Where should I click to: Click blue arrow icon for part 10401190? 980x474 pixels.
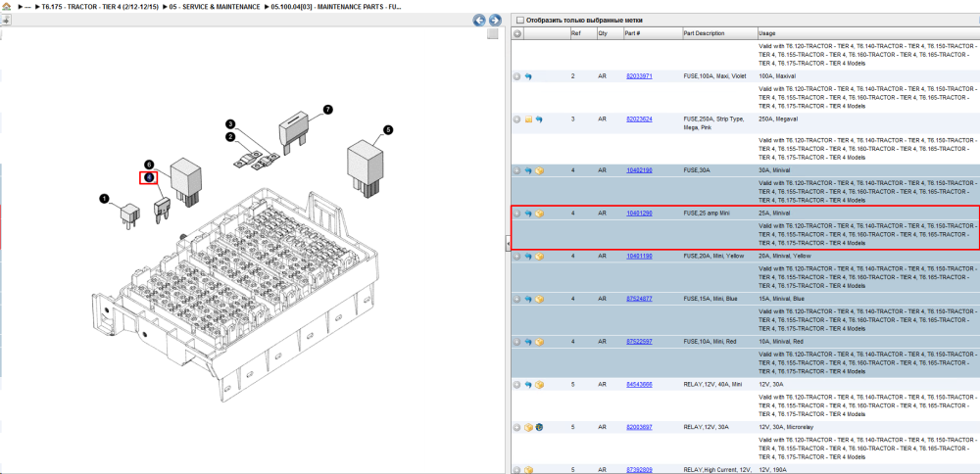[x=529, y=256]
